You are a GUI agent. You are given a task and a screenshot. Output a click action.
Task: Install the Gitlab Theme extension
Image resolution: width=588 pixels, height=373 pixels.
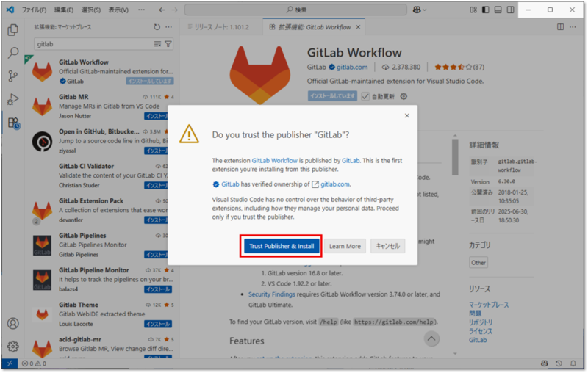[158, 324]
